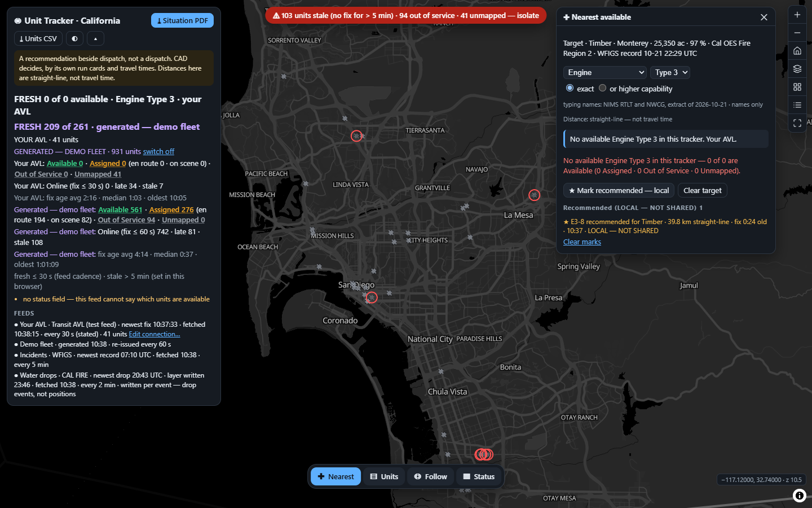Download the Situation PDF

coord(182,20)
